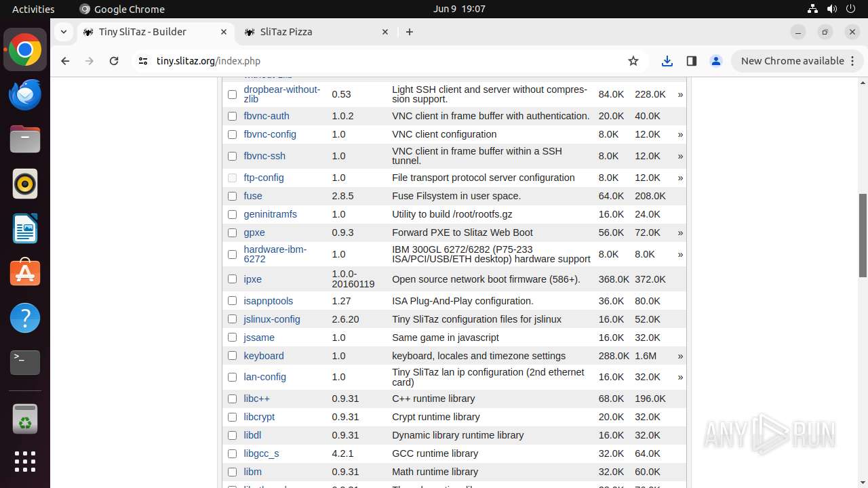Open the Google Chrome app menu
The image size is (868, 488).
point(122,9)
